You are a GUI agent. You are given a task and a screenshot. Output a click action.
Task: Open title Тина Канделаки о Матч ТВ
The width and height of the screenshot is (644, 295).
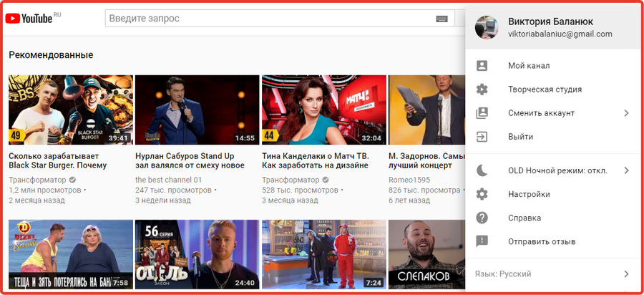[x=316, y=161]
